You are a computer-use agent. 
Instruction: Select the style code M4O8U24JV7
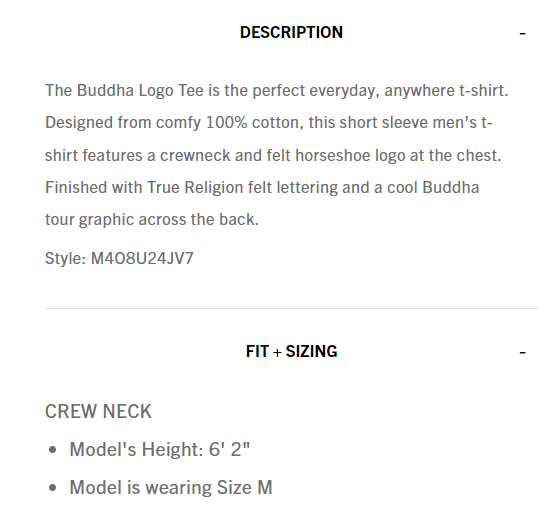point(142,258)
